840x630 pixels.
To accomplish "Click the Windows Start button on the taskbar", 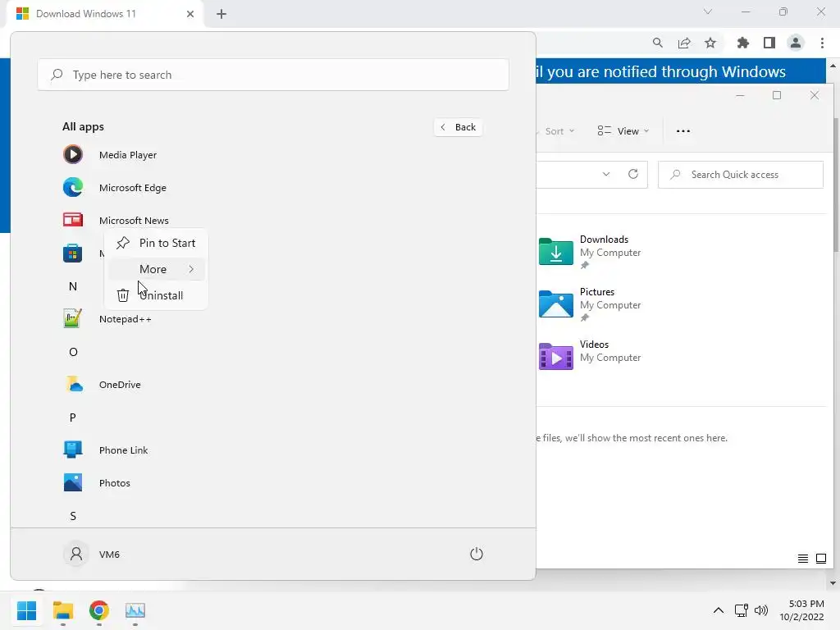I will pos(27,610).
